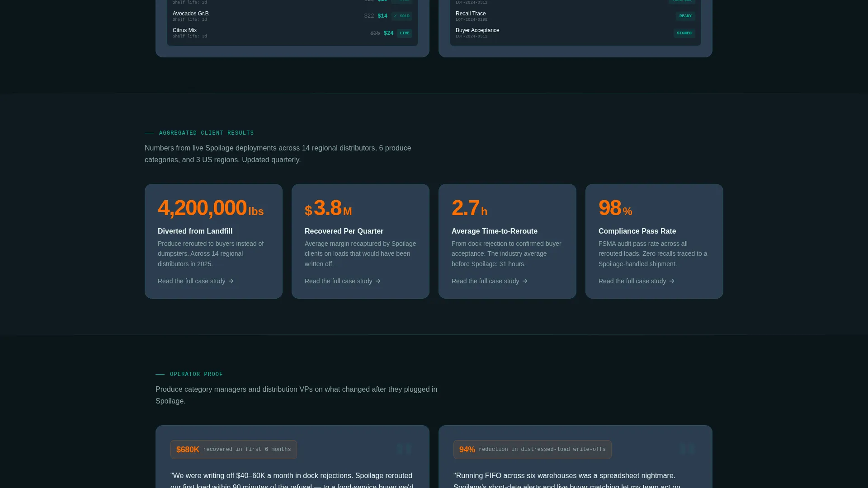Open Compliance Pass Rate case study link
This screenshot has width=868, height=488.
[636, 281]
